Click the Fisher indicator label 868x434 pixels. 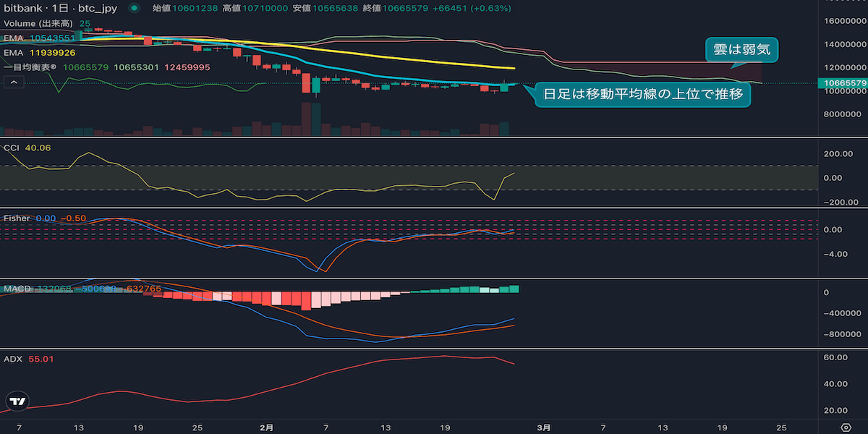point(17,218)
